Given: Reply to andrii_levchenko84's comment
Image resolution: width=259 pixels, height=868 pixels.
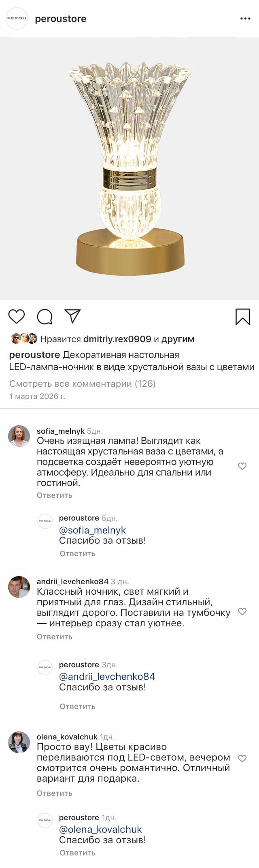Looking at the screenshot, I should click(x=54, y=637).
